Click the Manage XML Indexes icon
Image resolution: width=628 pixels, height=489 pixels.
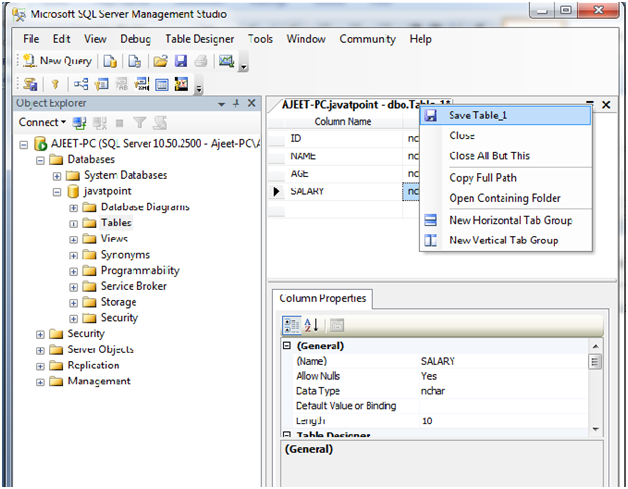pyautogui.click(x=142, y=84)
